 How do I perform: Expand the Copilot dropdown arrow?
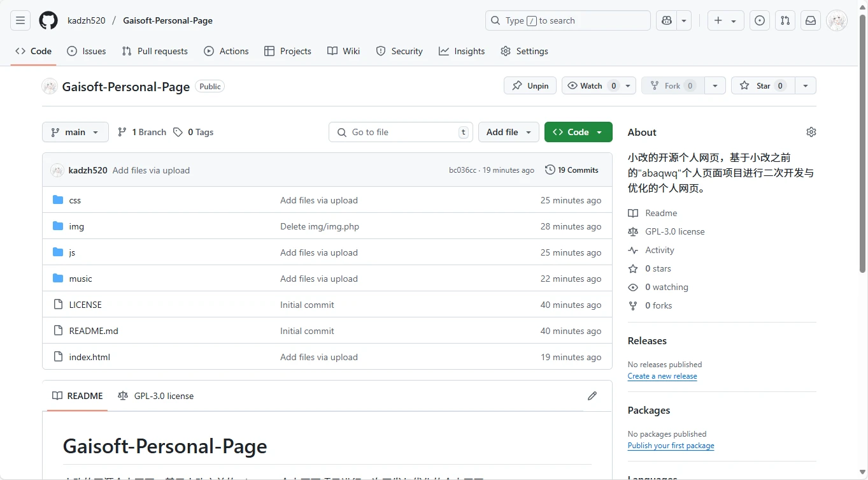tap(684, 20)
